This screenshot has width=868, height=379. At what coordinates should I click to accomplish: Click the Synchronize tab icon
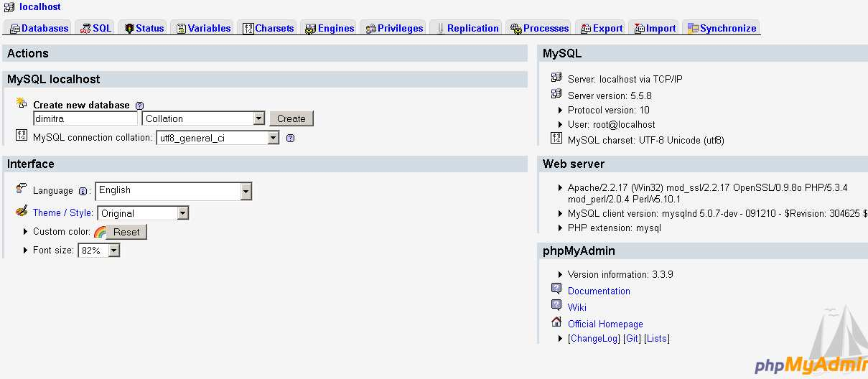tap(694, 29)
